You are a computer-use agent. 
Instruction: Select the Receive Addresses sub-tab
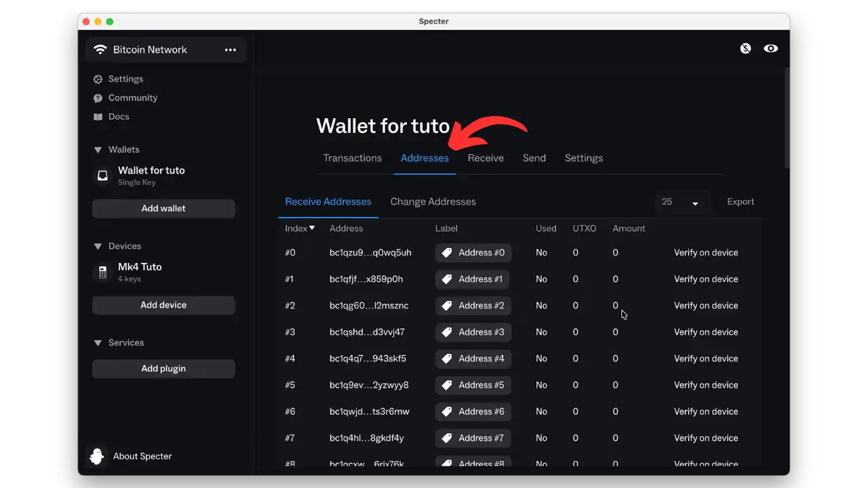click(x=328, y=202)
